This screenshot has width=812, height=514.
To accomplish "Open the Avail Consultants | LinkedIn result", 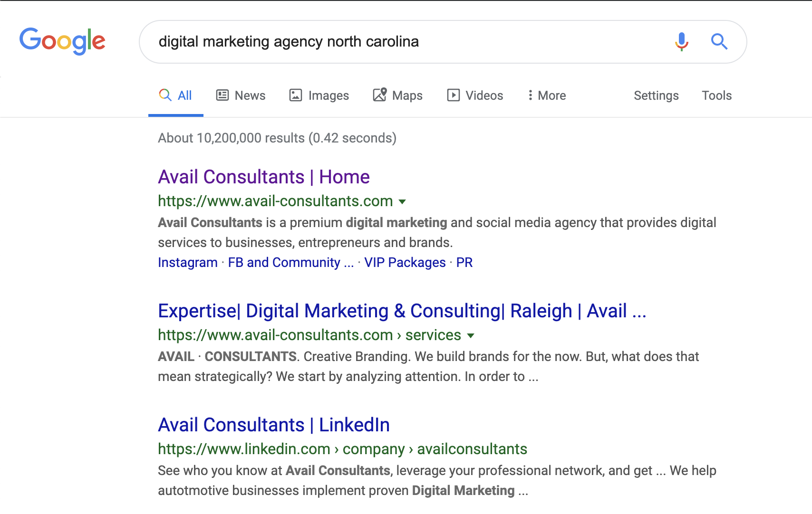I will [x=274, y=425].
